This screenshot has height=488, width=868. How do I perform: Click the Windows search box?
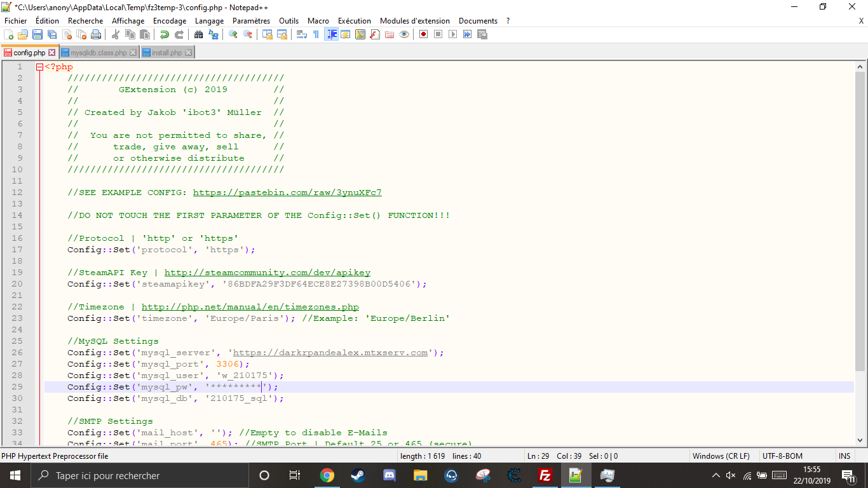click(x=139, y=475)
